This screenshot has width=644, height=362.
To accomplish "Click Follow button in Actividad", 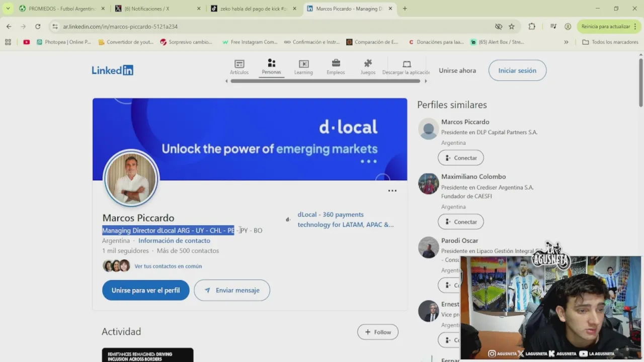I will coord(378,332).
